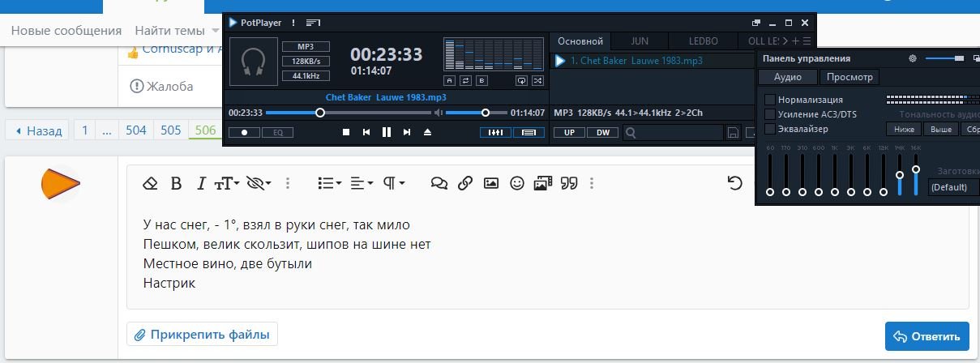Click the 16K equalizer band slider
The height and width of the screenshot is (363, 980).
pyautogui.click(x=916, y=174)
